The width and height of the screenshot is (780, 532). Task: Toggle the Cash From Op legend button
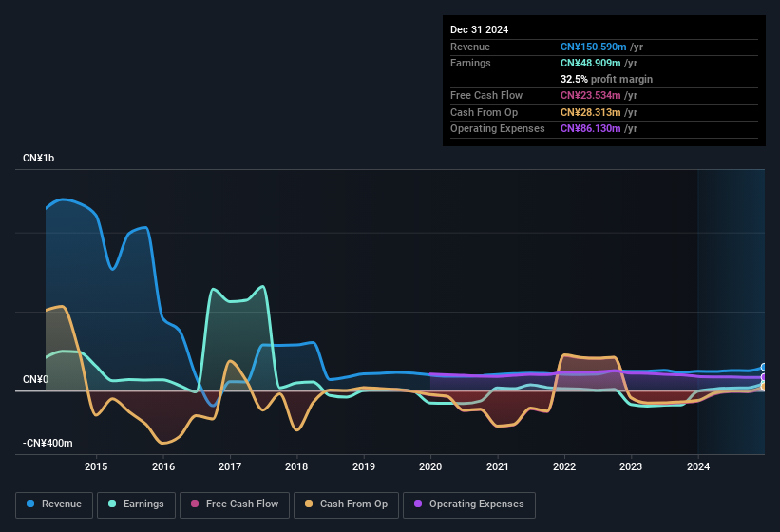[346, 504]
